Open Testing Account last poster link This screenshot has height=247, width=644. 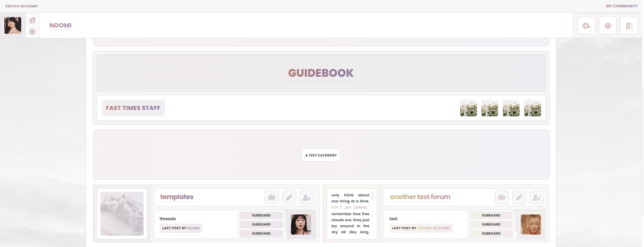(x=434, y=228)
